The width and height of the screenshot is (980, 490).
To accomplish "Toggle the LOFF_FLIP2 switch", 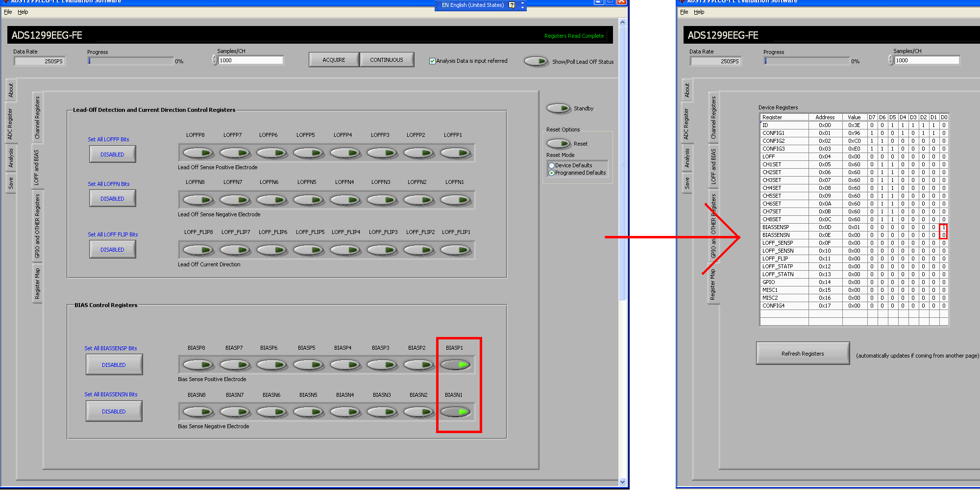I will [418, 250].
